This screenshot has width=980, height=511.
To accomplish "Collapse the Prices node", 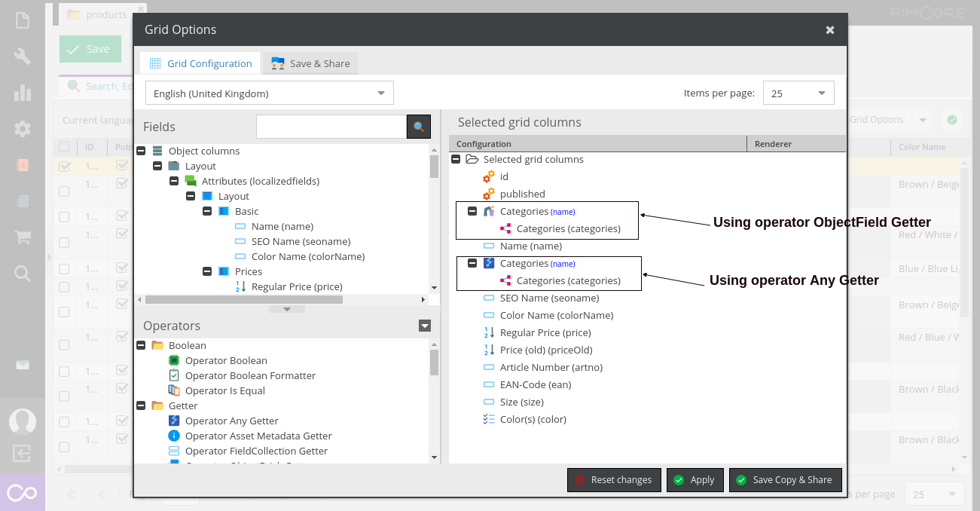I will (x=207, y=271).
